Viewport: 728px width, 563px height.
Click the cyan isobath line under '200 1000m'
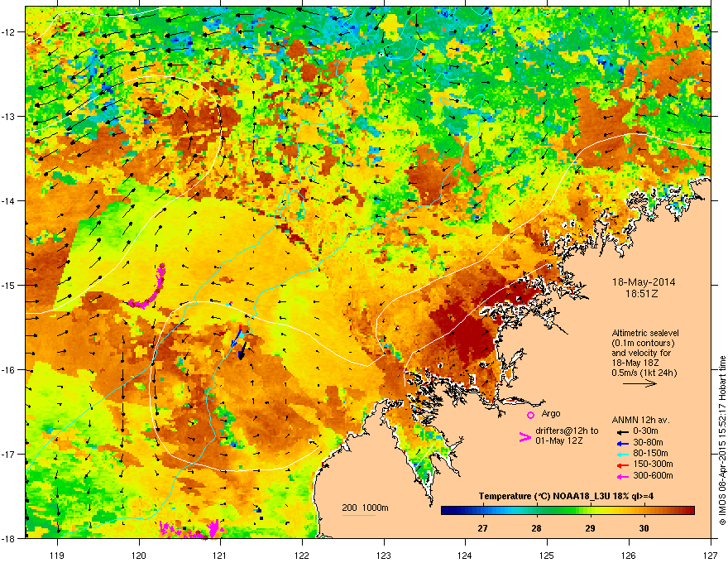click(x=359, y=515)
